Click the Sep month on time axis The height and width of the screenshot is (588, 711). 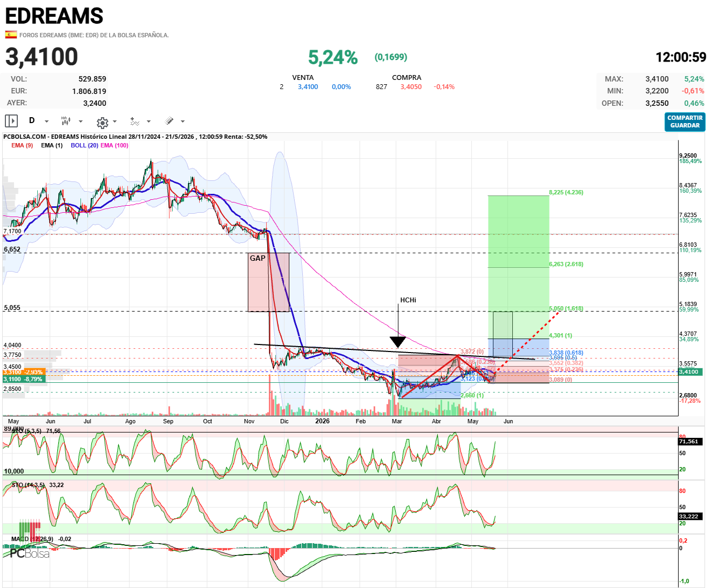tap(168, 421)
